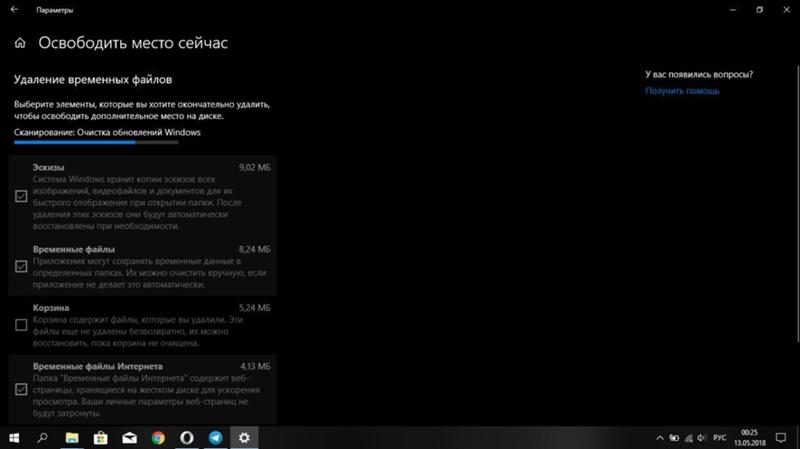Open the Action Center notifications icon

[781, 438]
